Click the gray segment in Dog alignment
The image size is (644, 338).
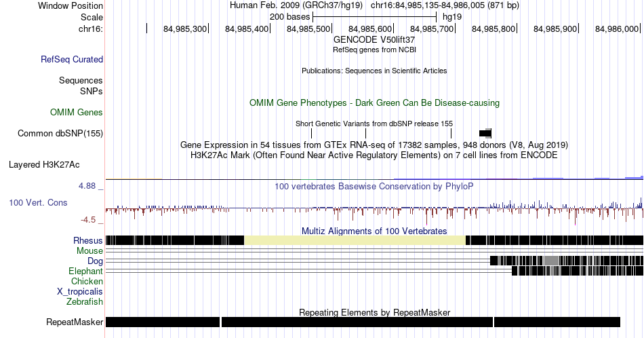551,261
